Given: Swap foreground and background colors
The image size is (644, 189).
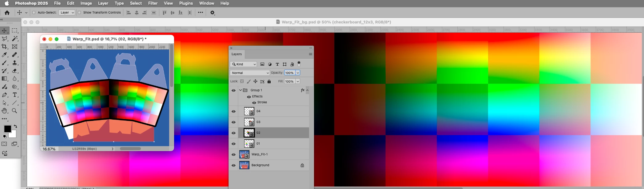Looking at the screenshot, I should 15,126.
